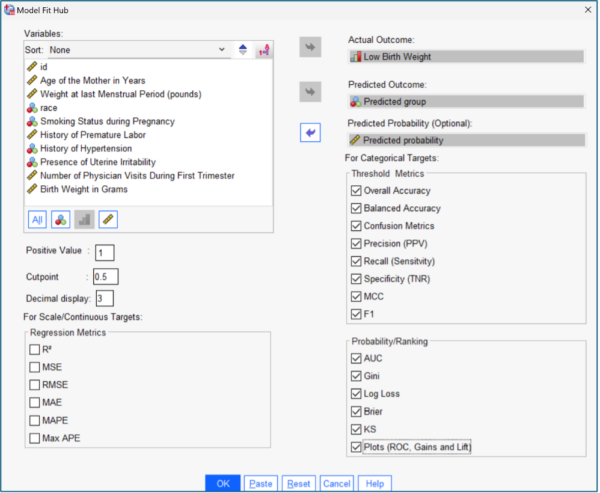Viewport: 600px width, 493px height.
Task: Click the Paste button
Action: [x=261, y=483]
